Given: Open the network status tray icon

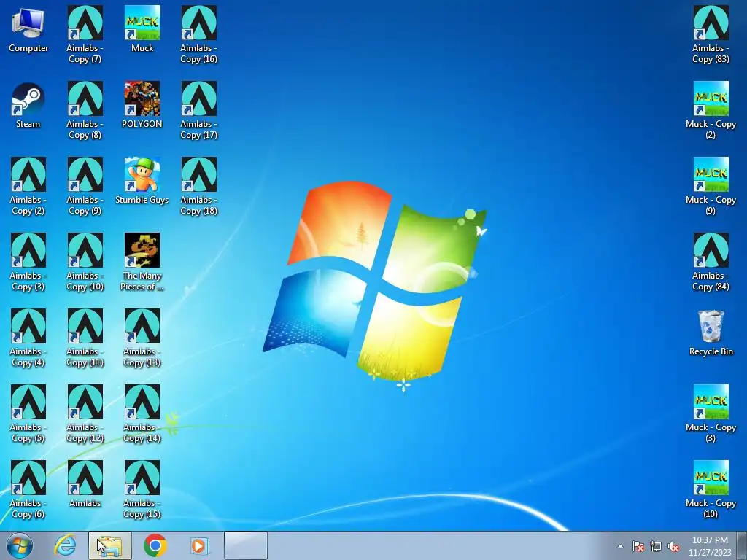Looking at the screenshot, I should pos(656,546).
